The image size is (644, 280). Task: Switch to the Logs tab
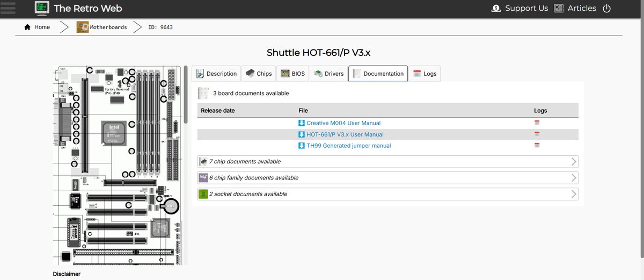[x=425, y=74]
